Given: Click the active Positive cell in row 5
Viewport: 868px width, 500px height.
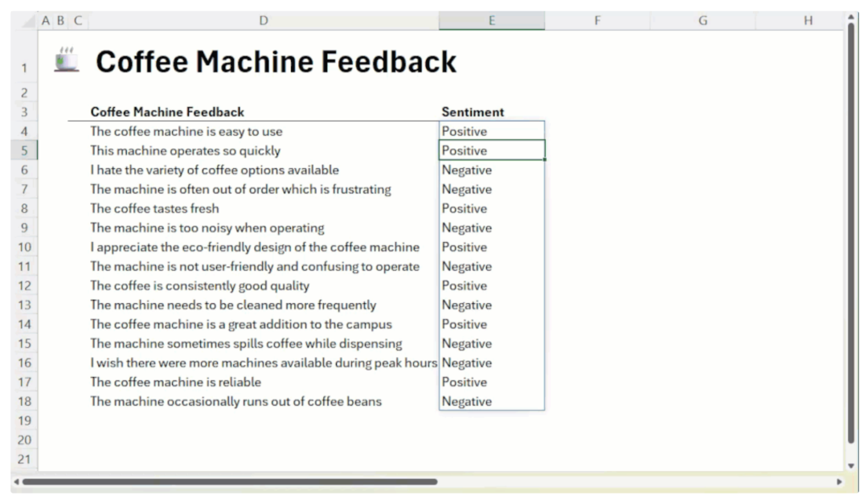Looking at the screenshot, I should click(x=492, y=150).
